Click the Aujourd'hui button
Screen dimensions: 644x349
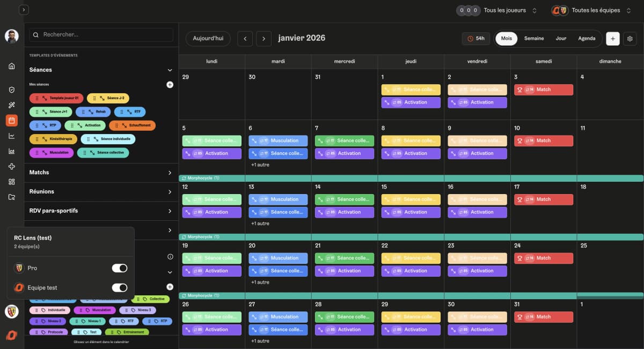coord(208,39)
